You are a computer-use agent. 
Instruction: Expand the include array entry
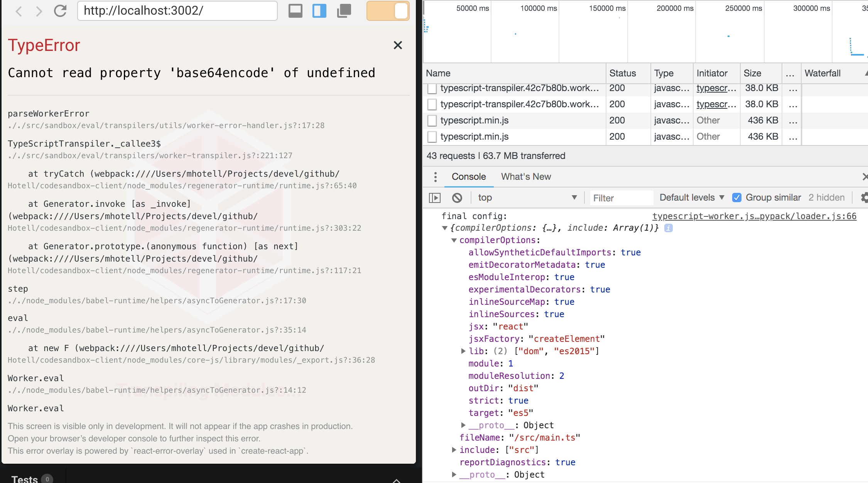click(454, 450)
